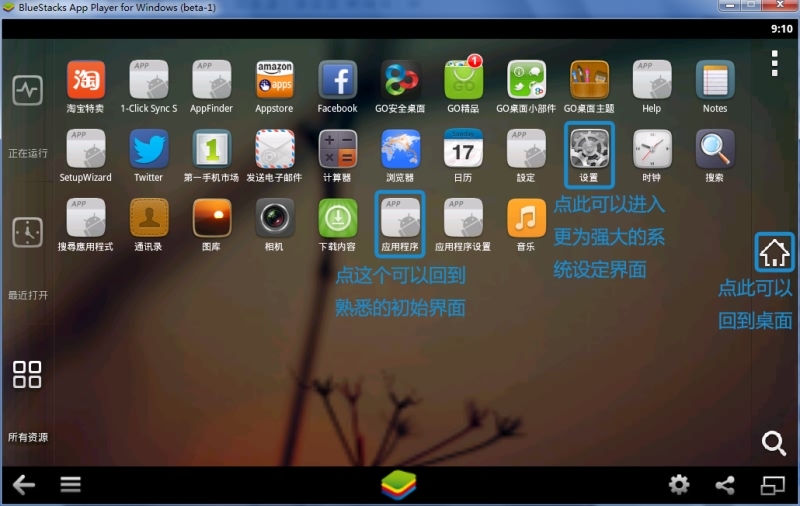800x506 pixels.
Task: Click the 9:10 status bar clock
Action: click(x=782, y=29)
